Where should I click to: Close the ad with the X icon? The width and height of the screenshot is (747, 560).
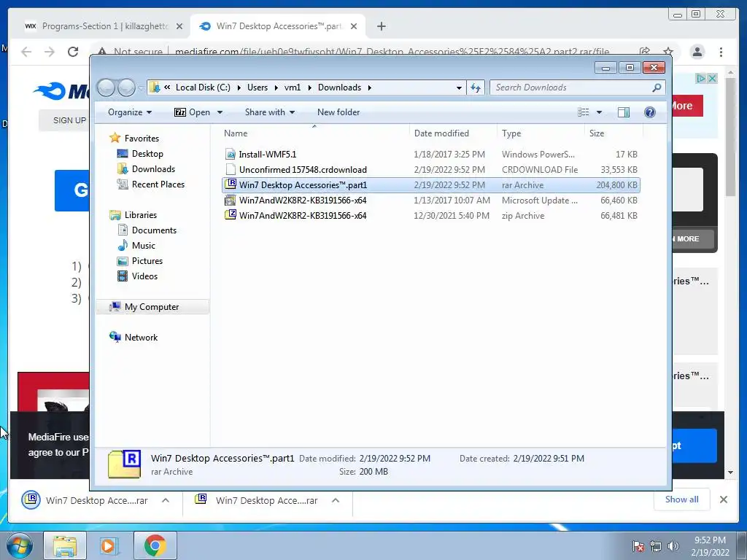coord(712,79)
